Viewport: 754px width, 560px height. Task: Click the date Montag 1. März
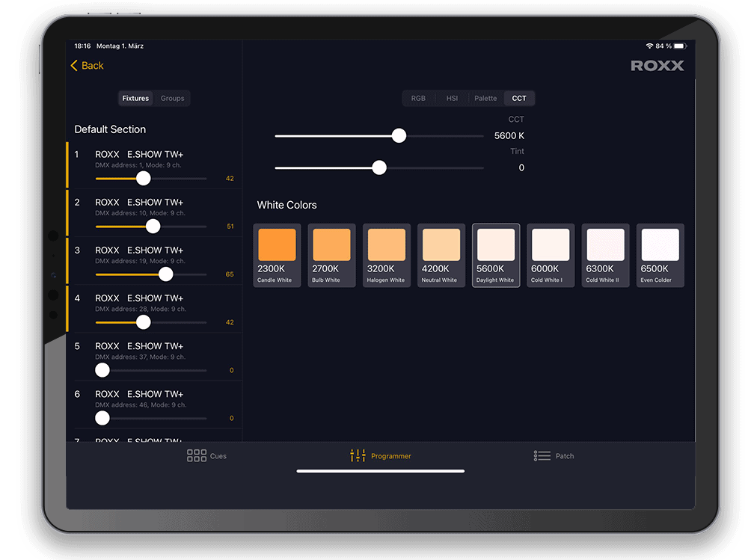coord(120,46)
